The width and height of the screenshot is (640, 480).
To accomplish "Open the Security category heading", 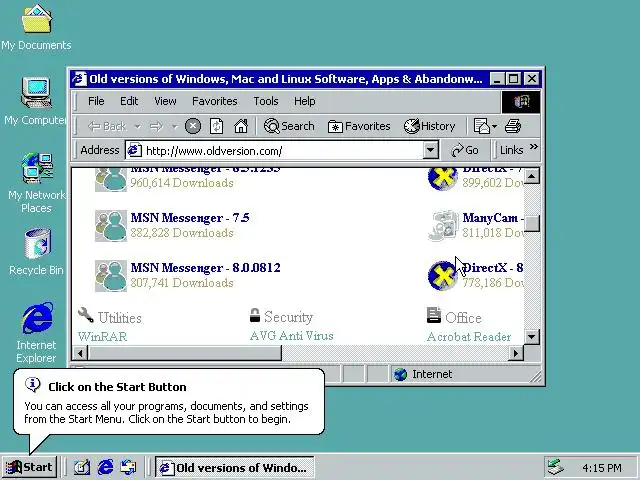I will tap(288, 317).
